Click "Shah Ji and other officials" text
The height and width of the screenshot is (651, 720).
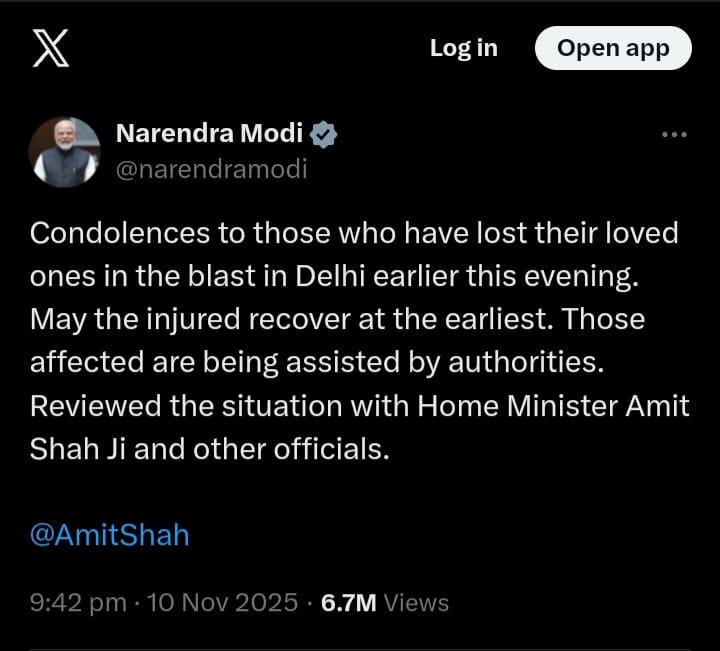[x=208, y=450]
